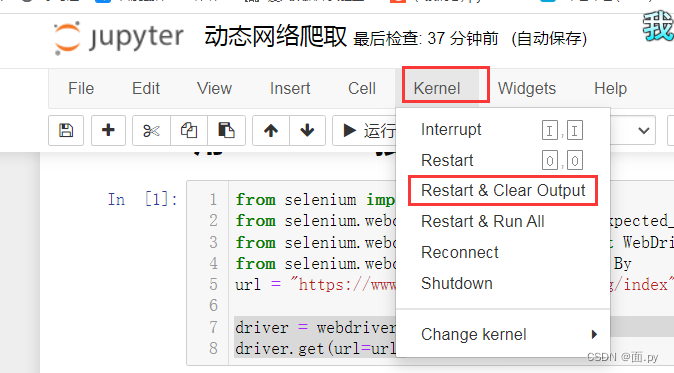Image resolution: width=674 pixels, height=373 pixels.
Task: Click the Jupyter logo
Action: pyautogui.click(x=119, y=38)
